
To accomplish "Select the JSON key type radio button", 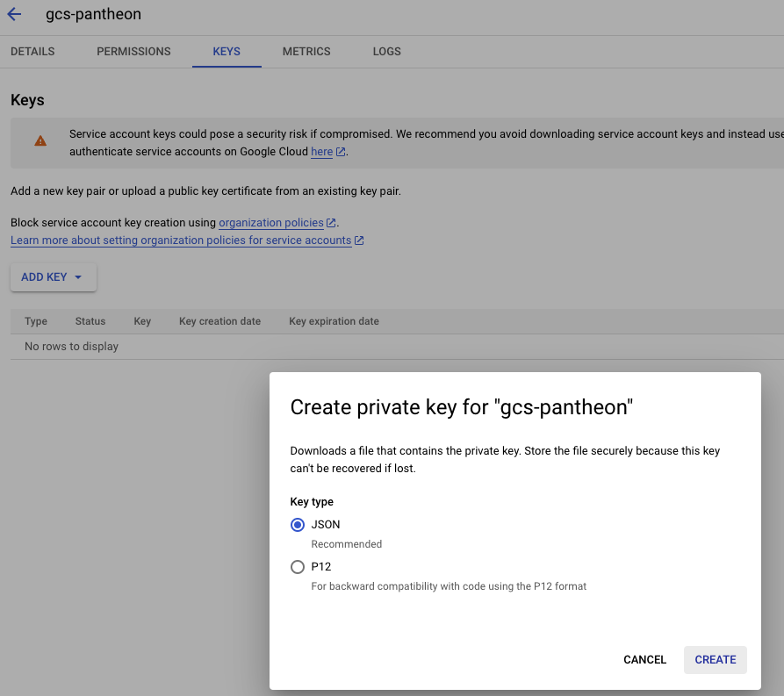I will point(298,525).
